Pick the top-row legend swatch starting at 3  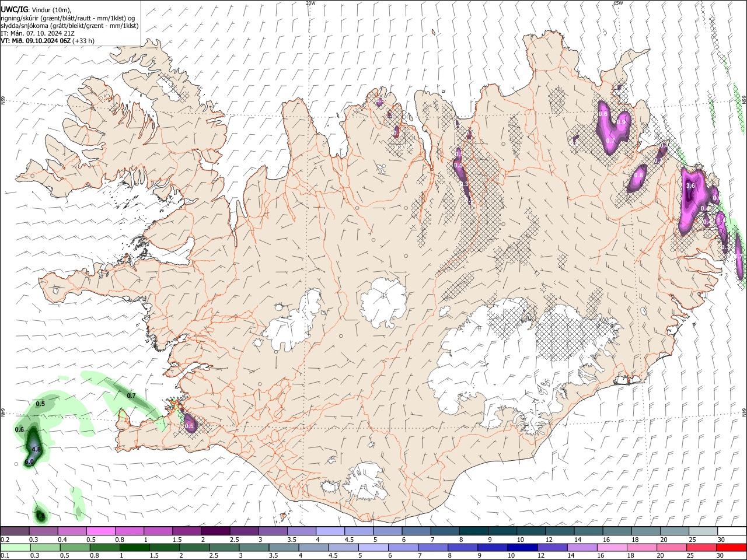coord(273,531)
